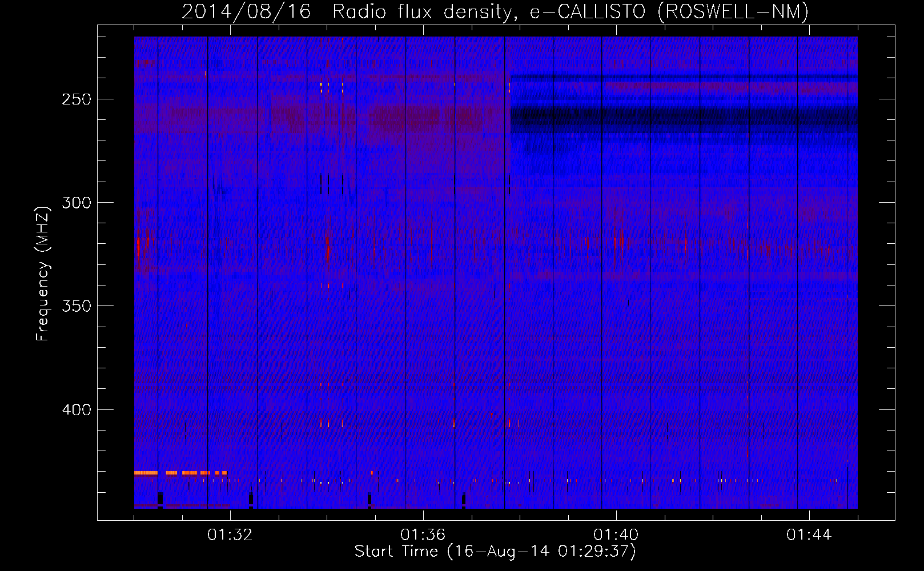This screenshot has height=571, width=924.
Task: Click the '250' frequency axis label
Action: (x=77, y=99)
